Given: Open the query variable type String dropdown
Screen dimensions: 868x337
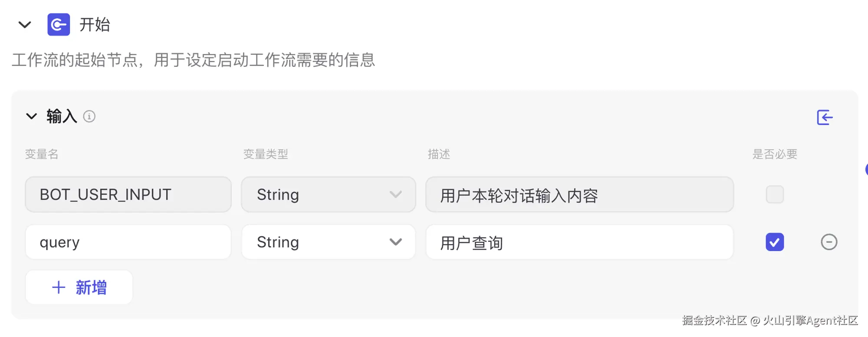Looking at the screenshot, I should pyautogui.click(x=328, y=242).
